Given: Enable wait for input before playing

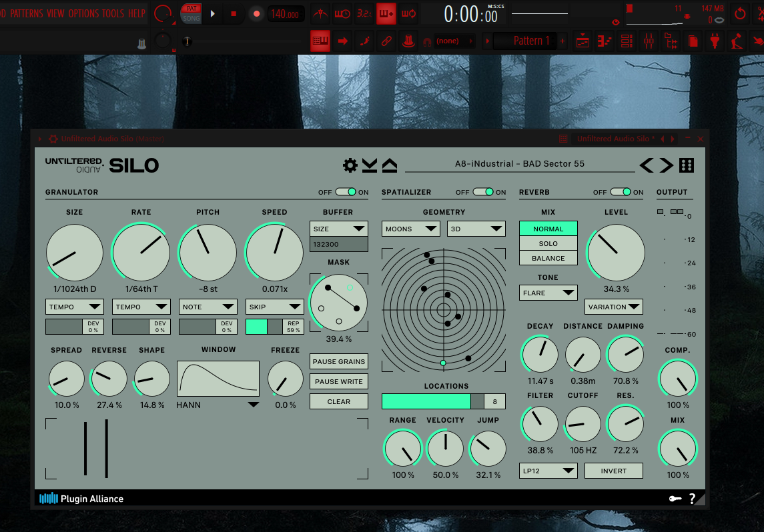Looking at the screenshot, I should click(x=342, y=13).
